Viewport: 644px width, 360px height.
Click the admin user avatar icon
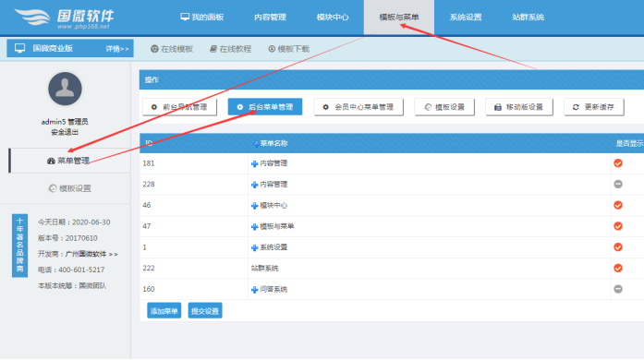tap(65, 89)
